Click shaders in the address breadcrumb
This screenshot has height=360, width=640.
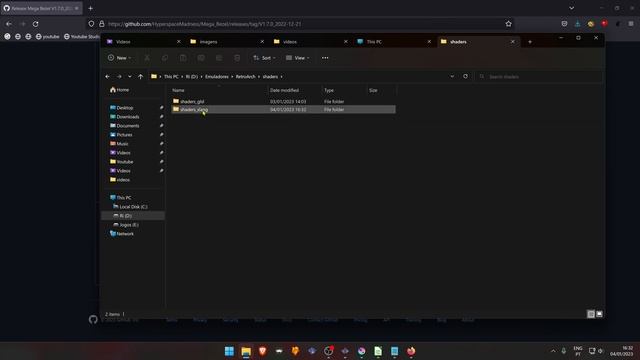270,77
